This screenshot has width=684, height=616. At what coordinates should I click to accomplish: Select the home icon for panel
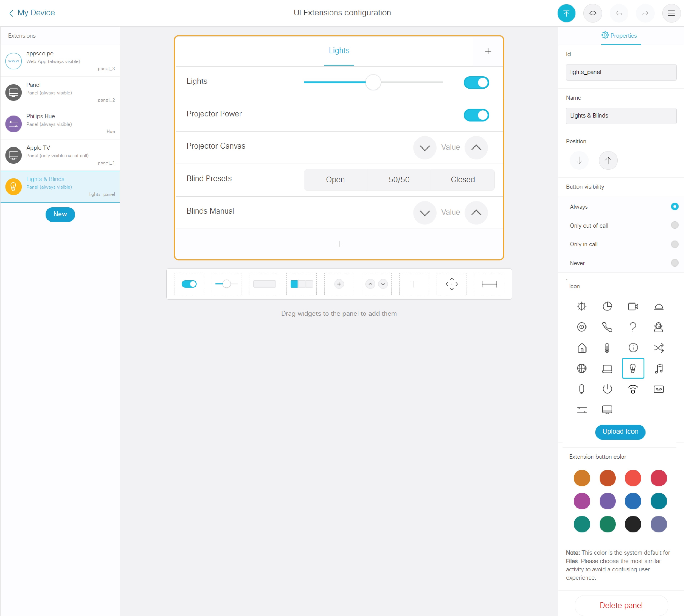pyautogui.click(x=581, y=348)
